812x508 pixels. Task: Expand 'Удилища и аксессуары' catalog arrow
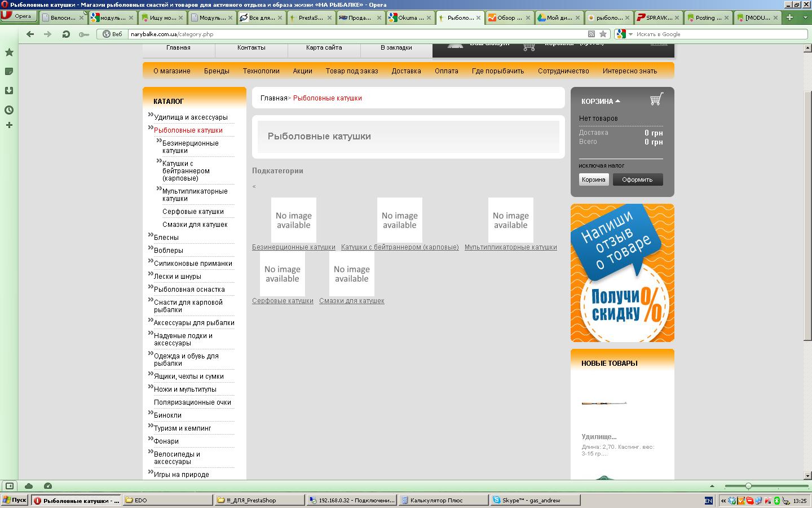(x=151, y=115)
